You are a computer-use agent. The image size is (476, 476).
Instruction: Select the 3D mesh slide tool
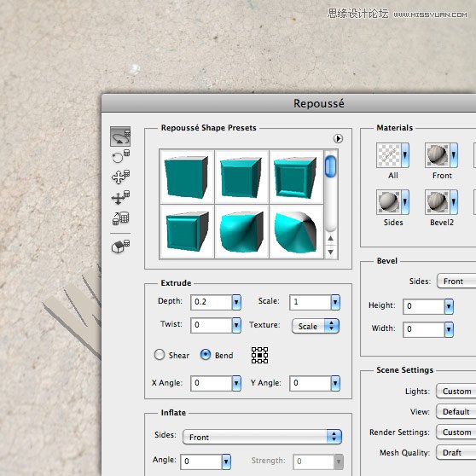tap(120, 197)
